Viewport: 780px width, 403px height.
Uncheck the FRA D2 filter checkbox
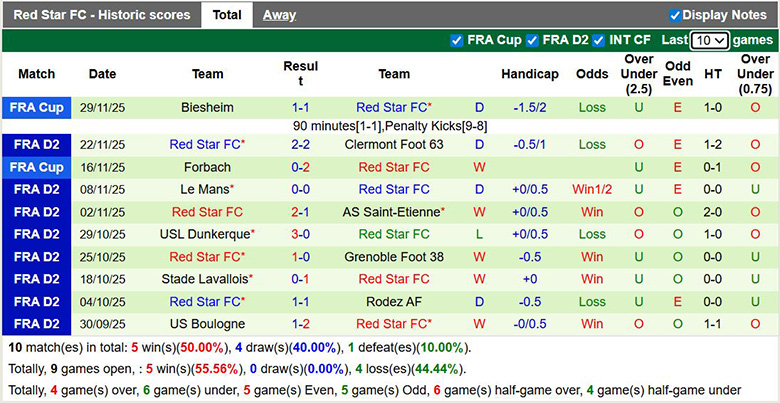tap(533, 40)
